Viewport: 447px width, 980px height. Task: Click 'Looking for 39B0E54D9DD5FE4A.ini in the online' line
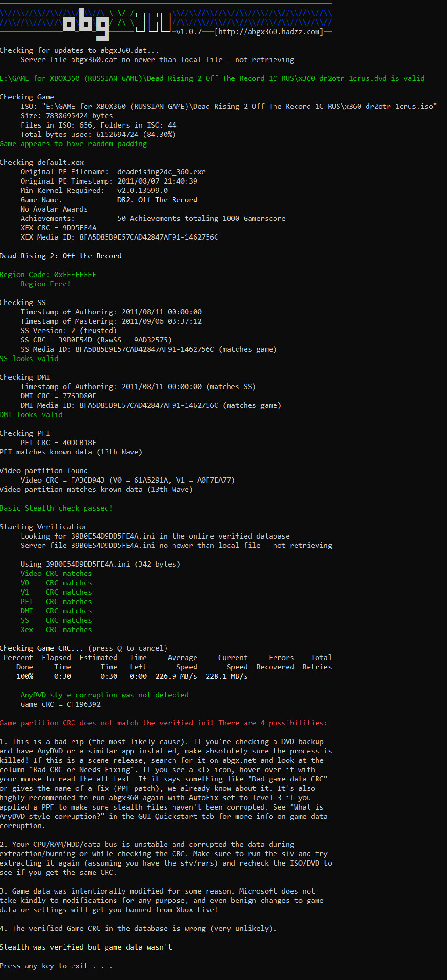tap(155, 536)
